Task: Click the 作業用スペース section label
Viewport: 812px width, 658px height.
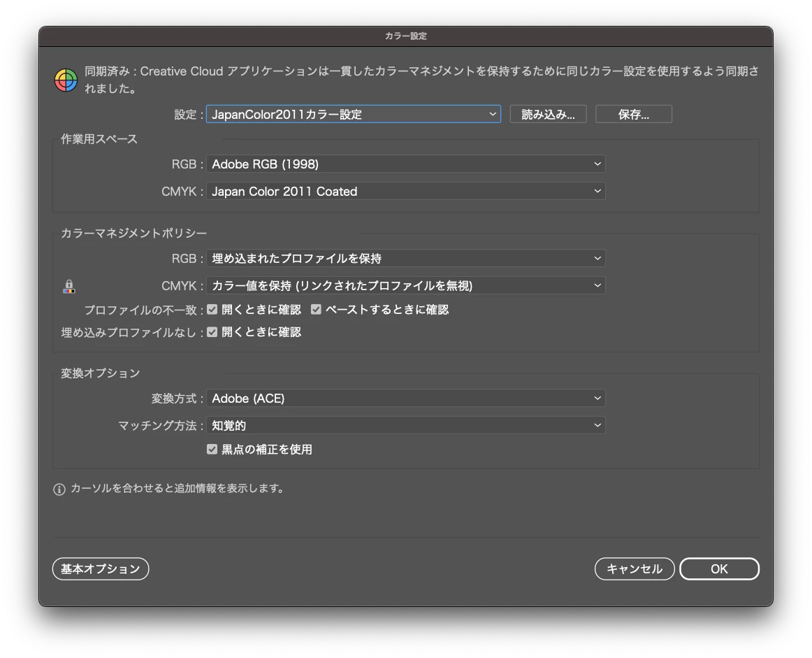Action: [x=99, y=139]
